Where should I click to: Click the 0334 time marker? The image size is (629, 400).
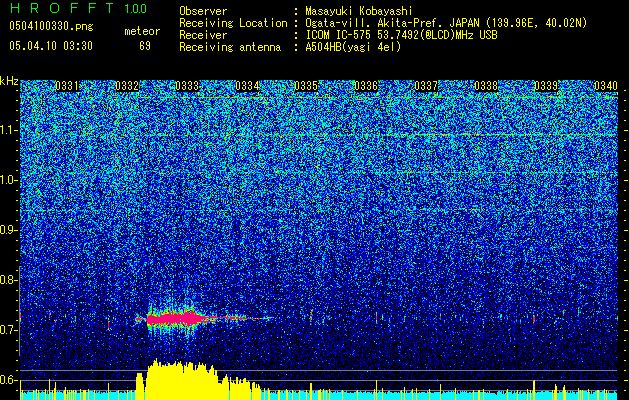[247, 86]
